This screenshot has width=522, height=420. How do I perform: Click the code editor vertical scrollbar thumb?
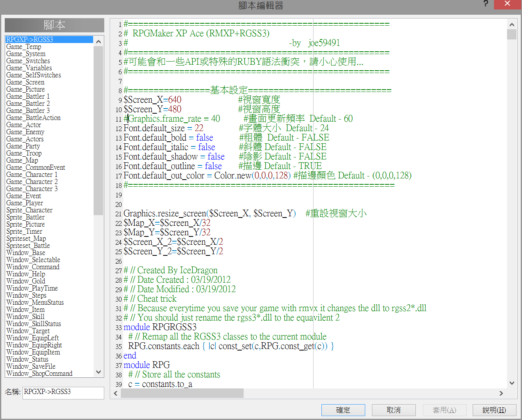(x=512, y=34)
